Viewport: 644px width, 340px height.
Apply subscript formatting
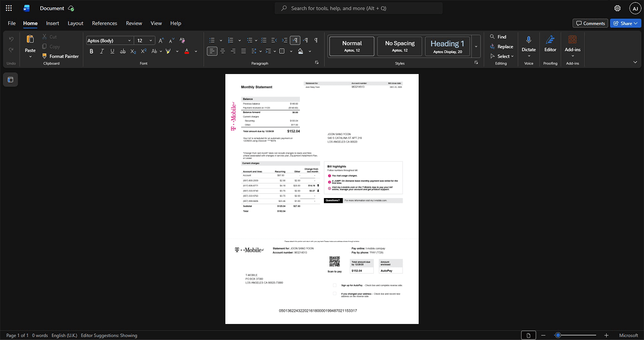[133, 51]
